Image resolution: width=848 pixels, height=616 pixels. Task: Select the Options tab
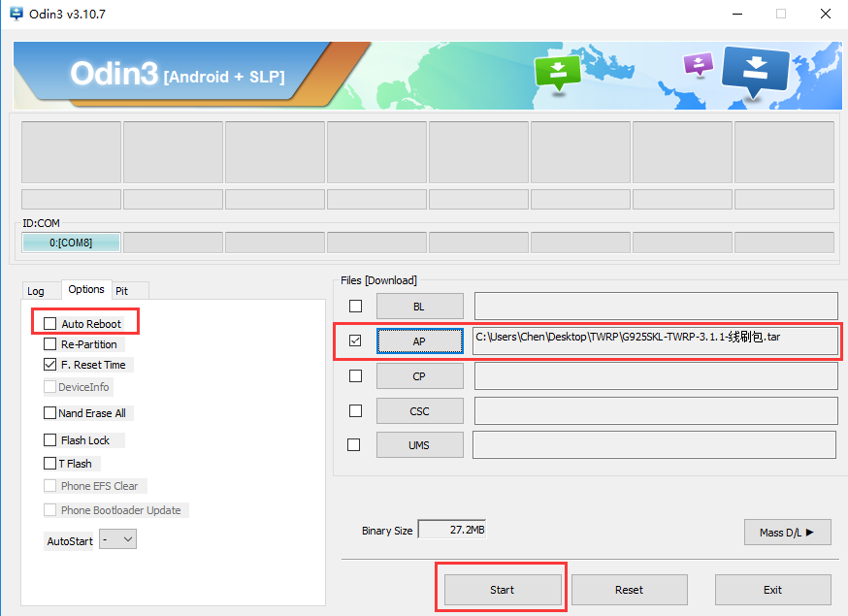click(86, 289)
